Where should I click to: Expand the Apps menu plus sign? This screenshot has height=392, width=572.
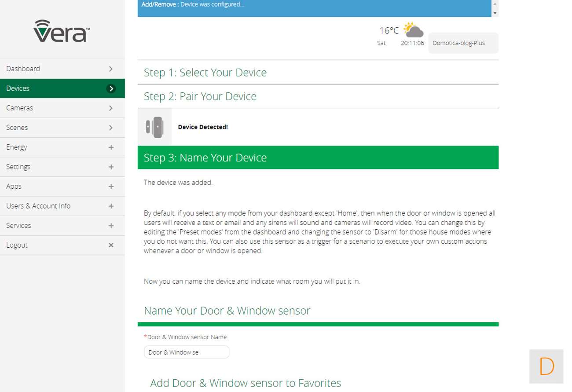(x=111, y=187)
